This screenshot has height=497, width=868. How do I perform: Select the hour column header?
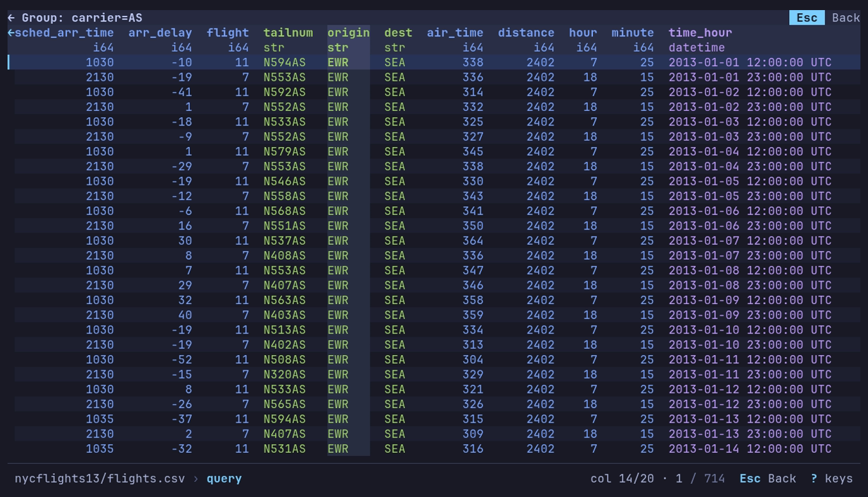(x=583, y=33)
